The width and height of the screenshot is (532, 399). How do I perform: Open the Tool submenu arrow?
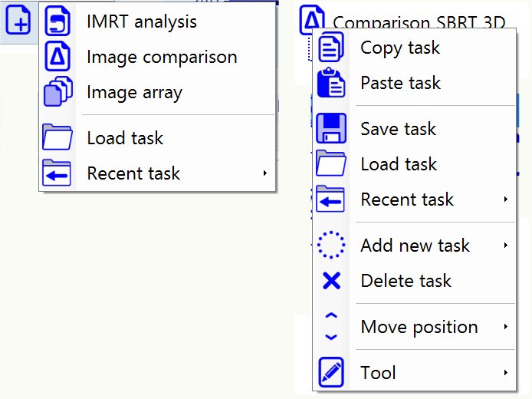(506, 373)
